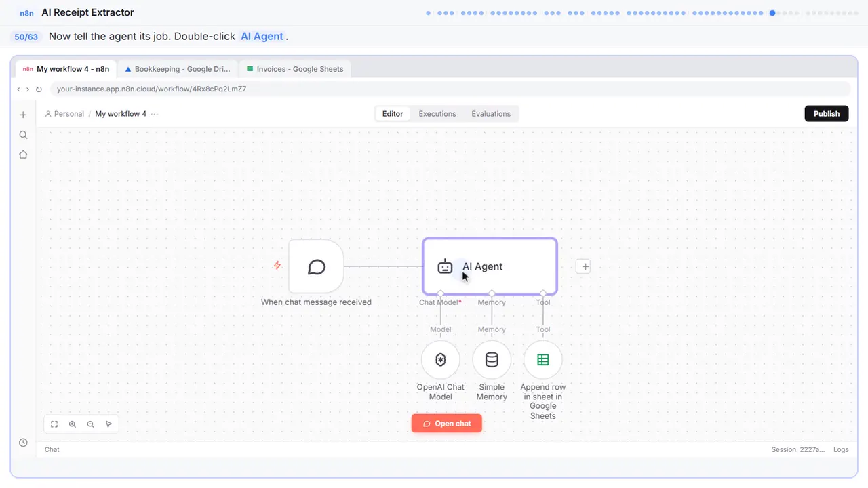Image resolution: width=868 pixels, height=488 pixels.
Task: Zoom in on the canvas
Action: [73, 424]
